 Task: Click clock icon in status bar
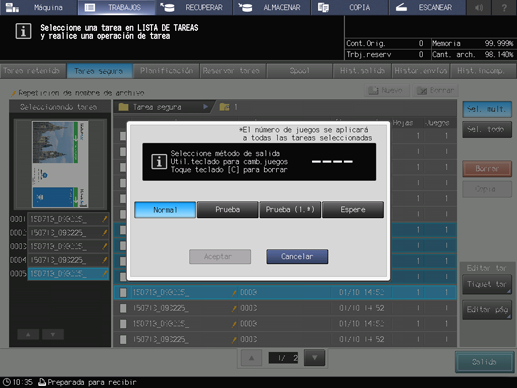(6, 382)
